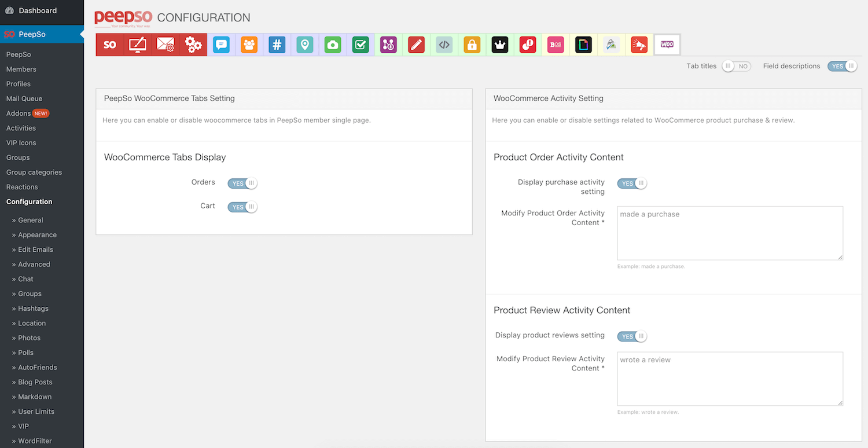Open the User Limits padlock icon tab
Screen dimensions: 868x448
(x=472, y=45)
